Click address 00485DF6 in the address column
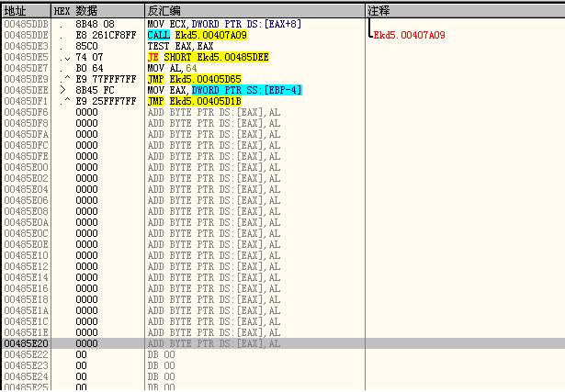The width and height of the screenshot is (565, 392). (x=26, y=112)
